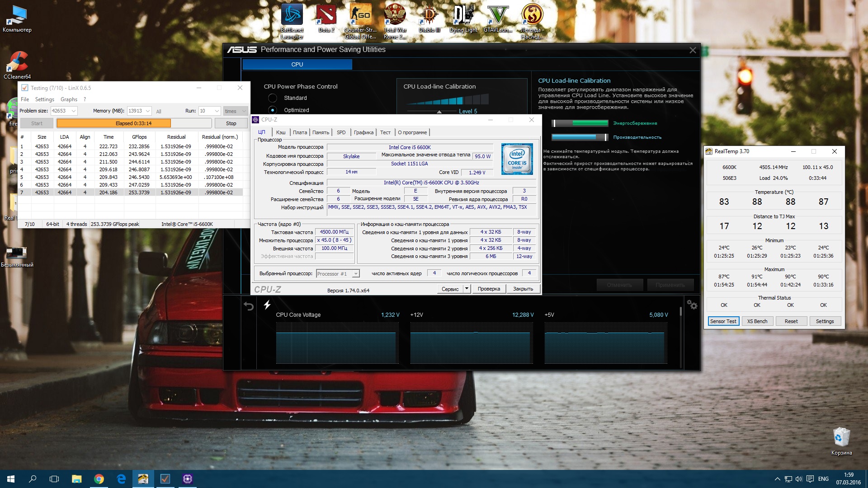
Task: Open the Graphs menu in LinX
Action: coord(69,99)
